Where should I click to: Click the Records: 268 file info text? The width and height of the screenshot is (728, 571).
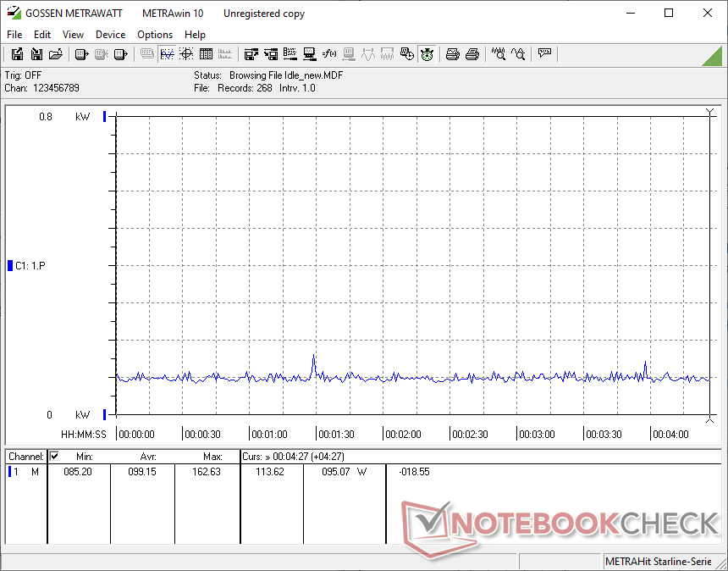245,88
